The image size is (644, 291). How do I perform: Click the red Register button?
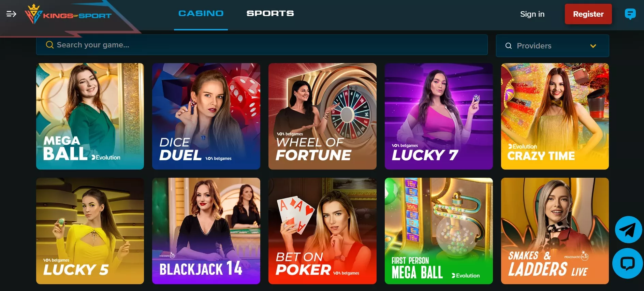coord(588,14)
